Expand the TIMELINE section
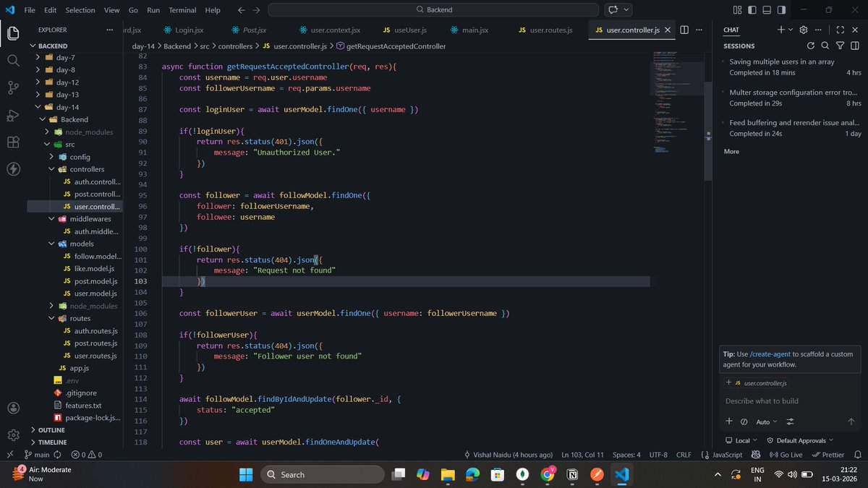 click(52, 442)
